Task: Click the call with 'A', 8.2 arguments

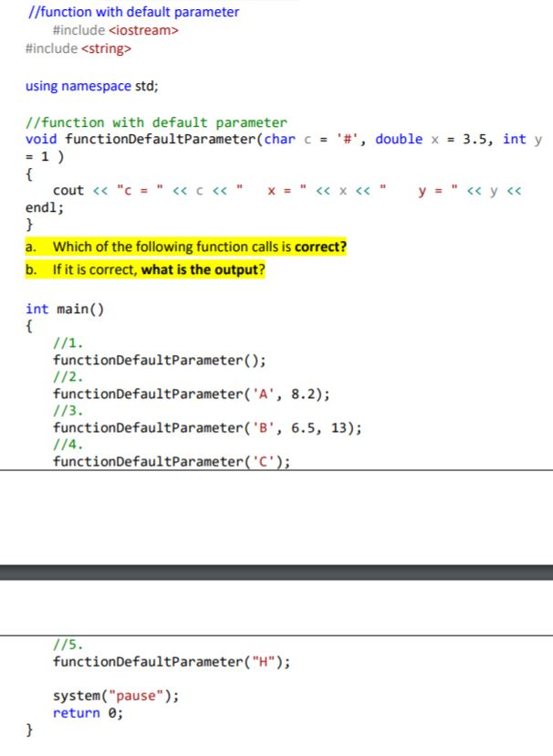Action: (x=192, y=394)
